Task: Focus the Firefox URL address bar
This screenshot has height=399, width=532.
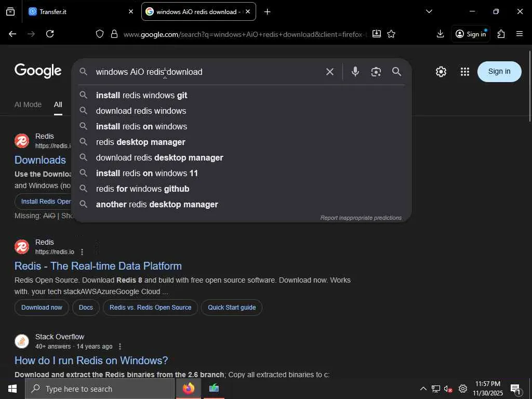Action: click(244, 34)
